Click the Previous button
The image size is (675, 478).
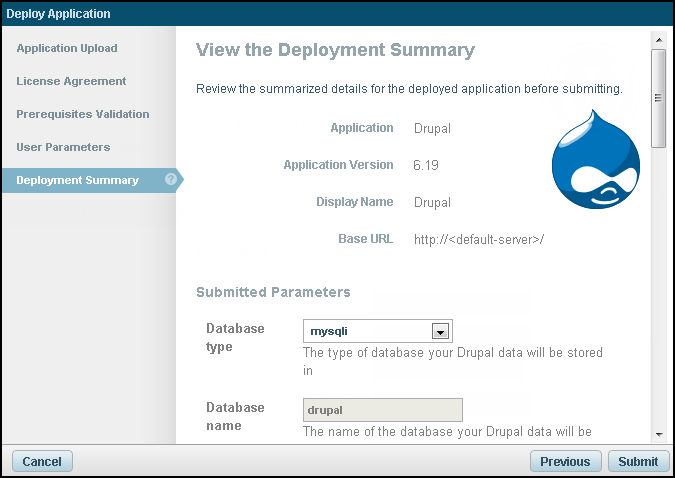tap(565, 461)
